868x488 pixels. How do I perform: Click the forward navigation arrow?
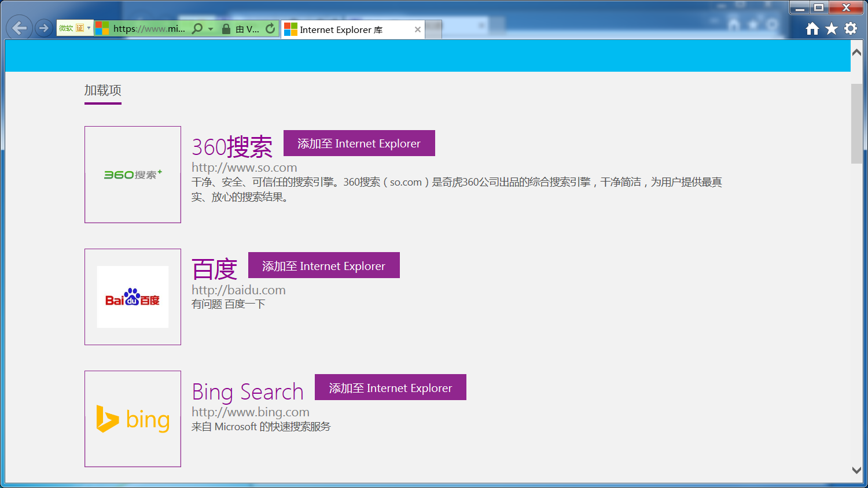(43, 28)
